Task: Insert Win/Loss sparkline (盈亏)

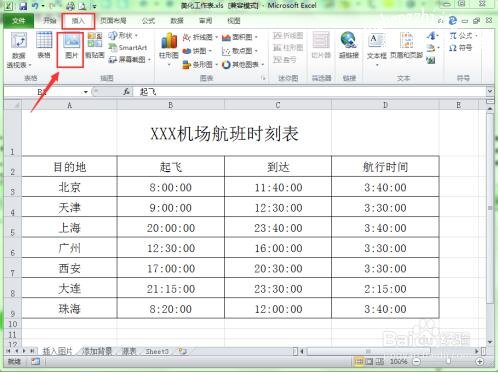Action: pyautogui.click(x=285, y=60)
